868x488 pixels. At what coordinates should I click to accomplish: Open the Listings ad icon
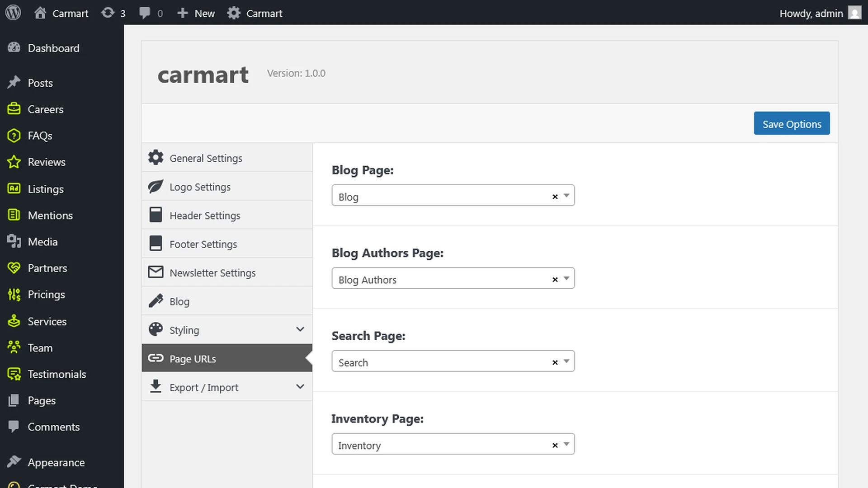coord(14,188)
